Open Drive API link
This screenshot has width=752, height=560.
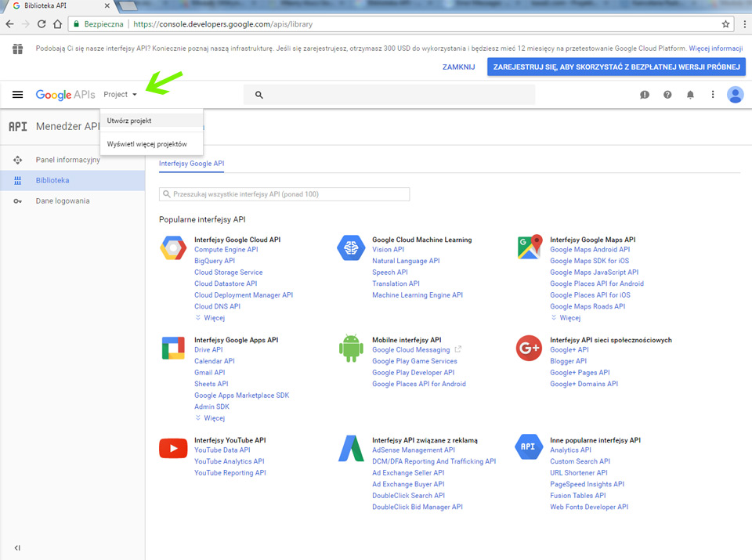[208, 349]
